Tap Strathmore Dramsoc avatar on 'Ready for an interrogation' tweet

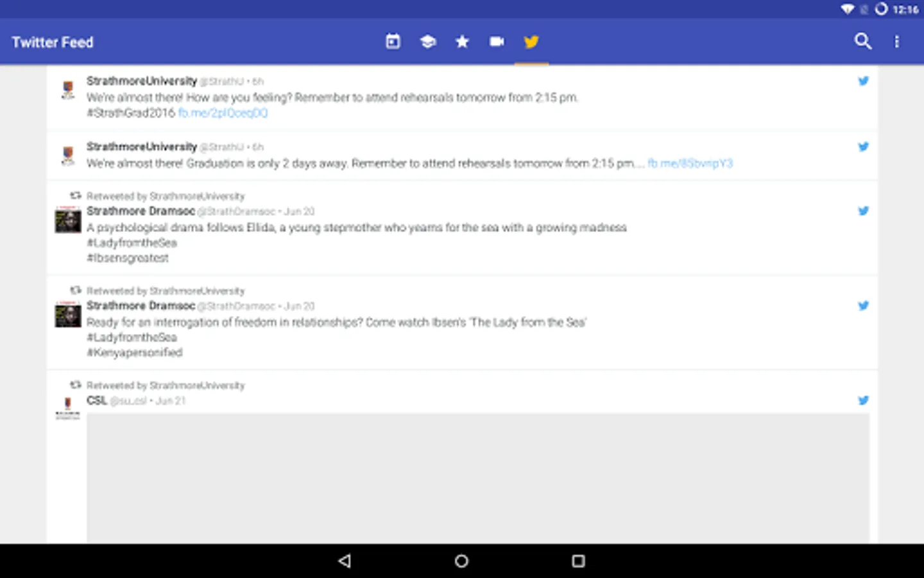coord(68,315)
